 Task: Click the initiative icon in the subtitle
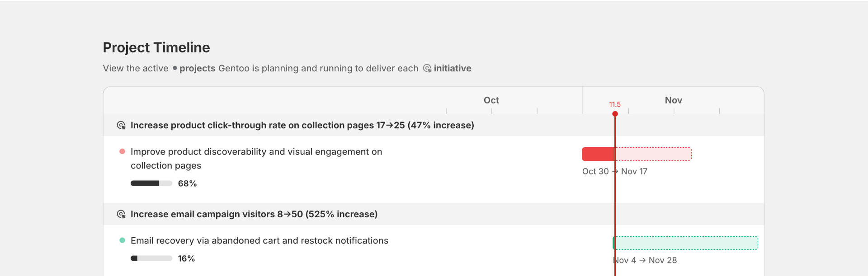[x=427, y=68]
